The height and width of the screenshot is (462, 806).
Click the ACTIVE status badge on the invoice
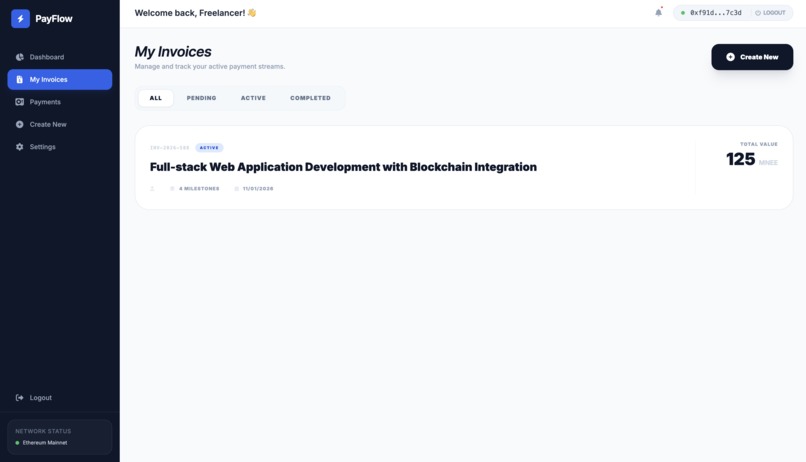[209, 147]
